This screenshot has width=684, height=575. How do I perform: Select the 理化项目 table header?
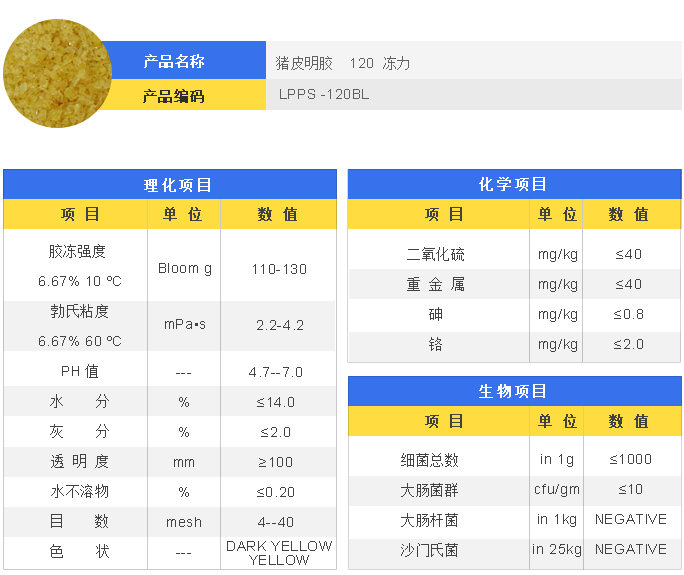coord(170,185)
